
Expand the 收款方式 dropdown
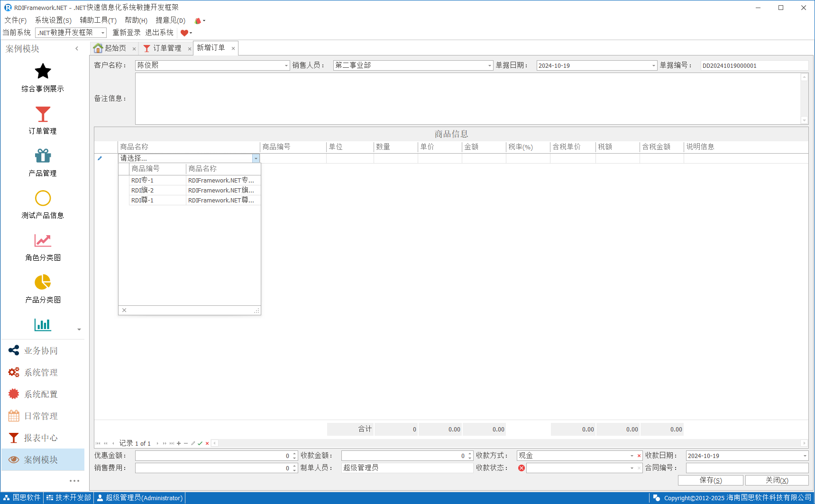tap(632, 456)
